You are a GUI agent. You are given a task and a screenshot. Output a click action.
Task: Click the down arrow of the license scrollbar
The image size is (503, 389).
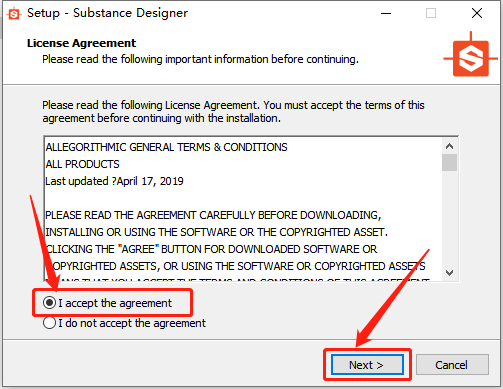[449, 273]
